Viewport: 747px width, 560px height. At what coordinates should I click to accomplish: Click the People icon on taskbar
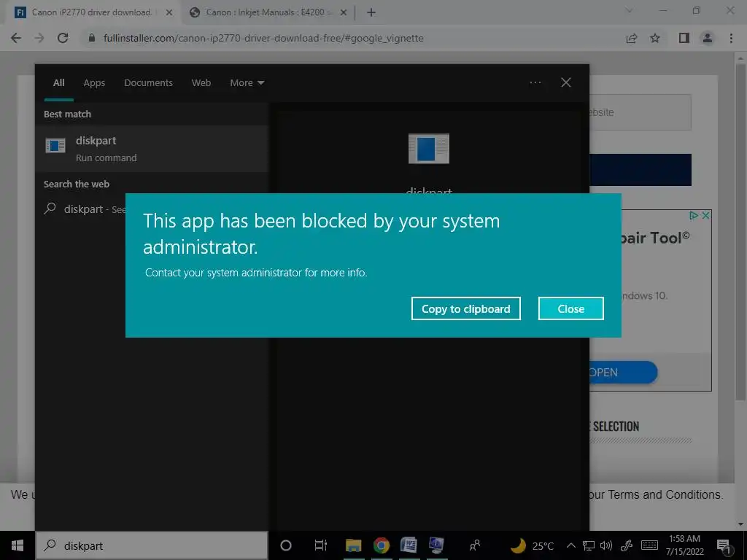click(474, 545)
